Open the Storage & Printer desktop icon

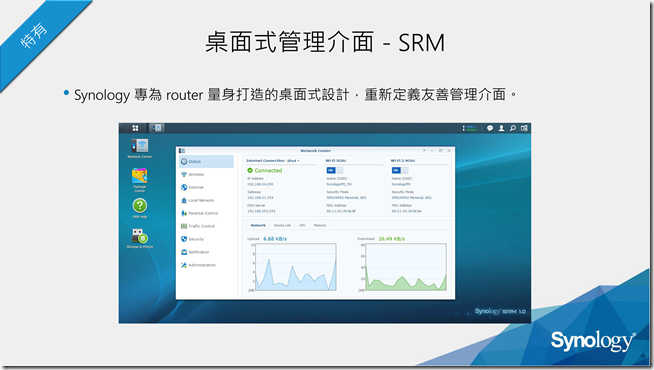coord(140,239)
